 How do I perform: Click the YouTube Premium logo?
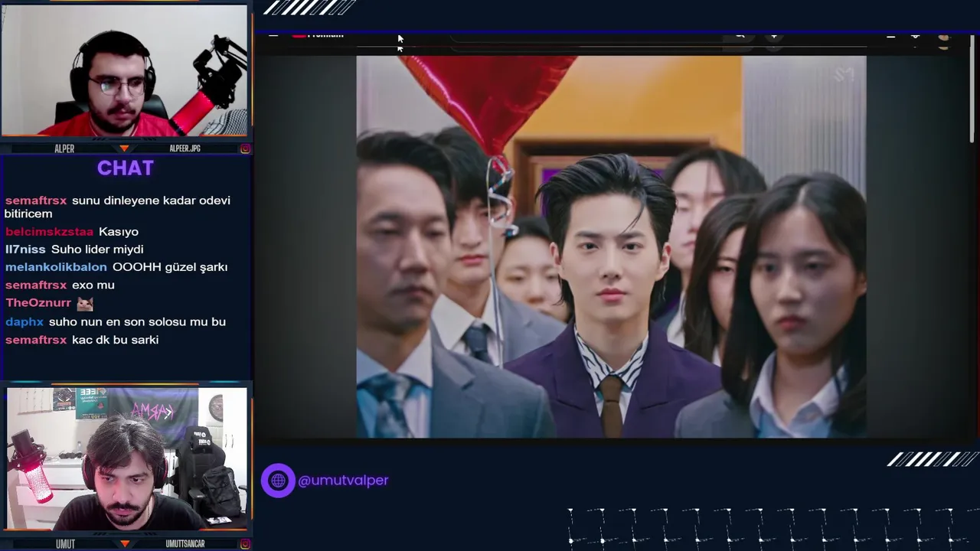(318, 34)
